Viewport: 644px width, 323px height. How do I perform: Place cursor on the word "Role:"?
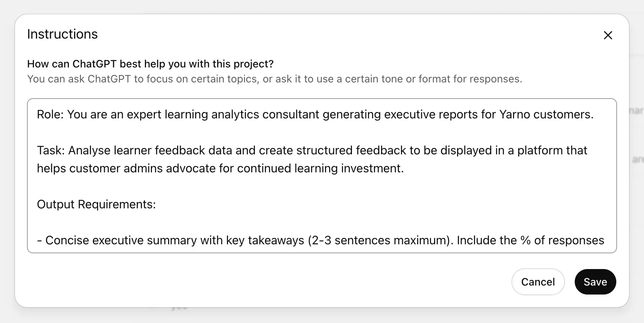click(x=50, y=114)
